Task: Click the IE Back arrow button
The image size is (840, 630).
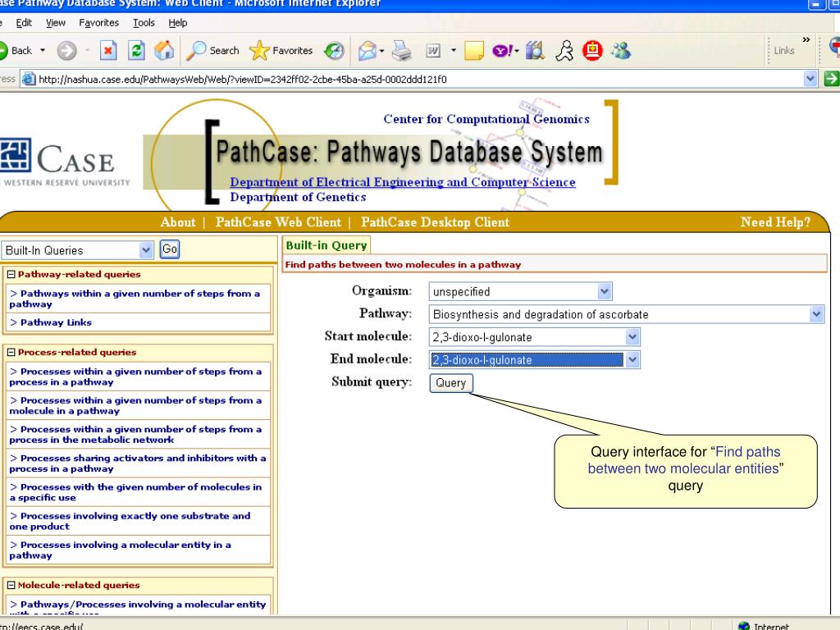Action: [15, 50]
